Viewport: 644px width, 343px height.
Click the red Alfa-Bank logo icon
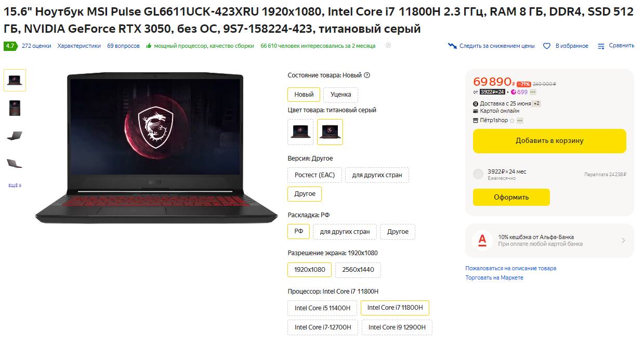[482, 240]
